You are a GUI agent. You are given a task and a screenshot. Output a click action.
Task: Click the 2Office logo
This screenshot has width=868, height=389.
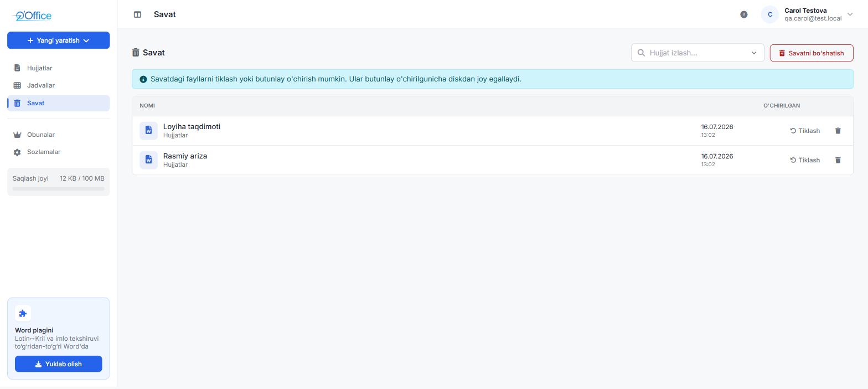click(32, 16)
